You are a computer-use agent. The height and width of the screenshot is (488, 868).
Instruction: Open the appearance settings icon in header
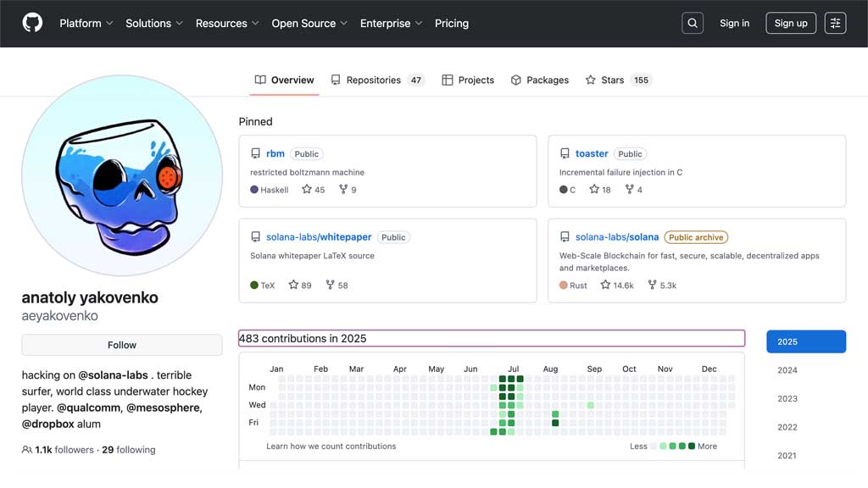coord(835,23)
